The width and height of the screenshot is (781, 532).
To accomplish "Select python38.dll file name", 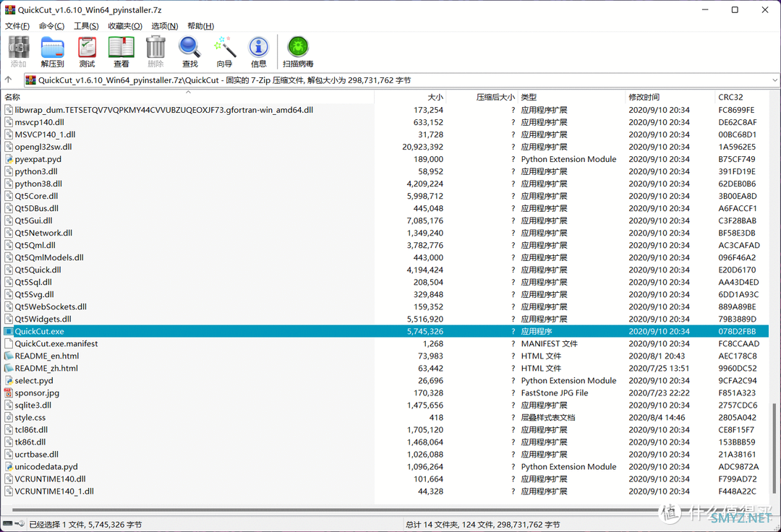I will tap(38, 184).
